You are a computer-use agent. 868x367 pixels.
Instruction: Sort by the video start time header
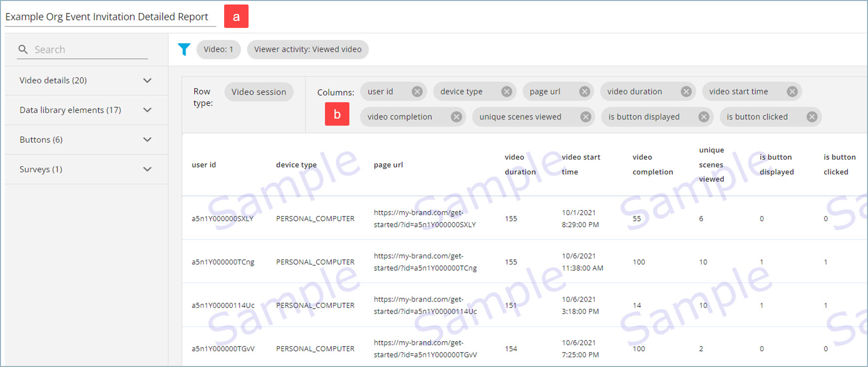coord(581,164)
